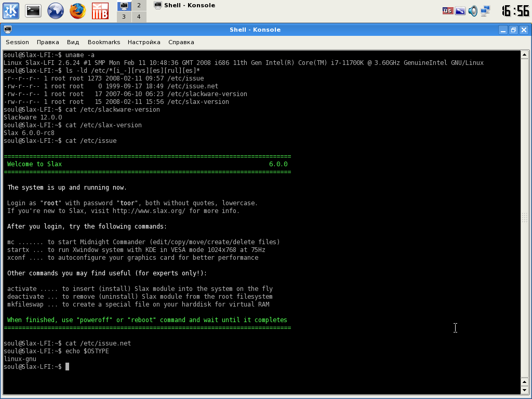The image size is (532, 399).
Task: Open the display settings tray icon
Action: (460, 11)
